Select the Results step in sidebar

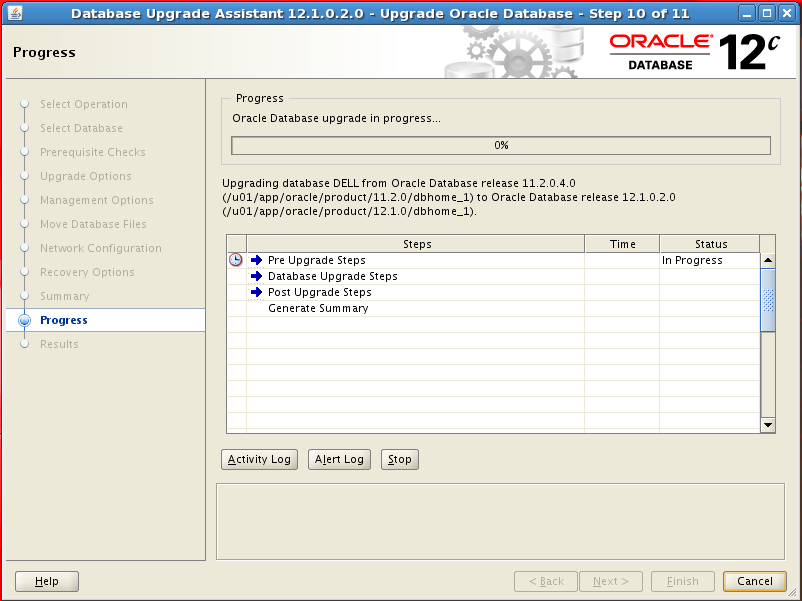tap(59, 344)
